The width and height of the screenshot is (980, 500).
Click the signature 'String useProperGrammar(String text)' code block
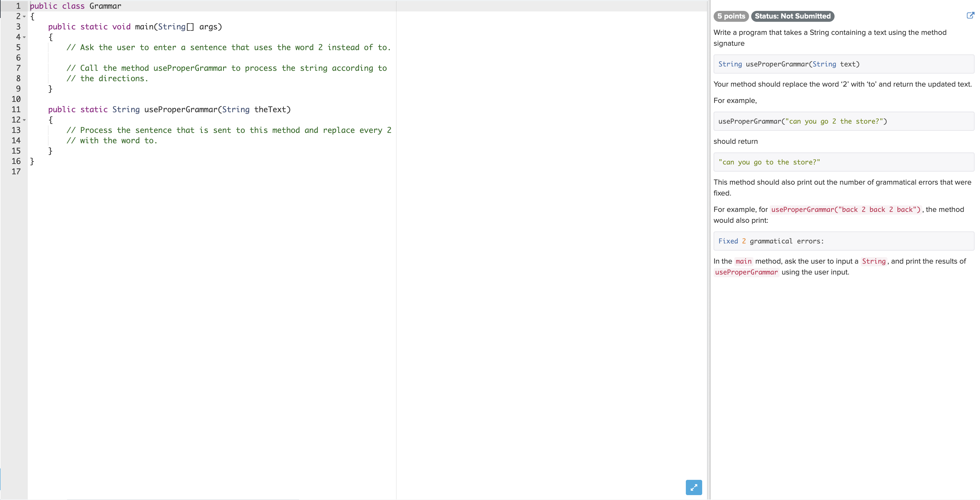coord(844,64)
